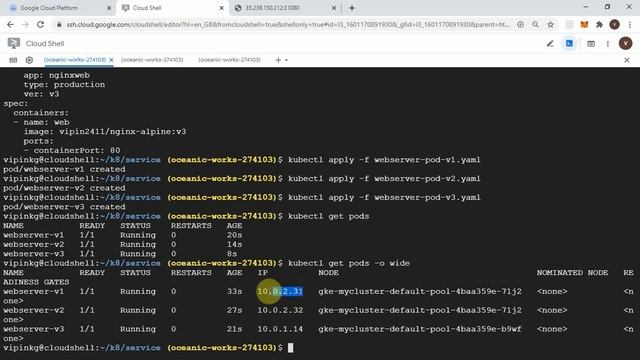
Task: Toggle the terminal panel icon
Action: click(569, 43)
